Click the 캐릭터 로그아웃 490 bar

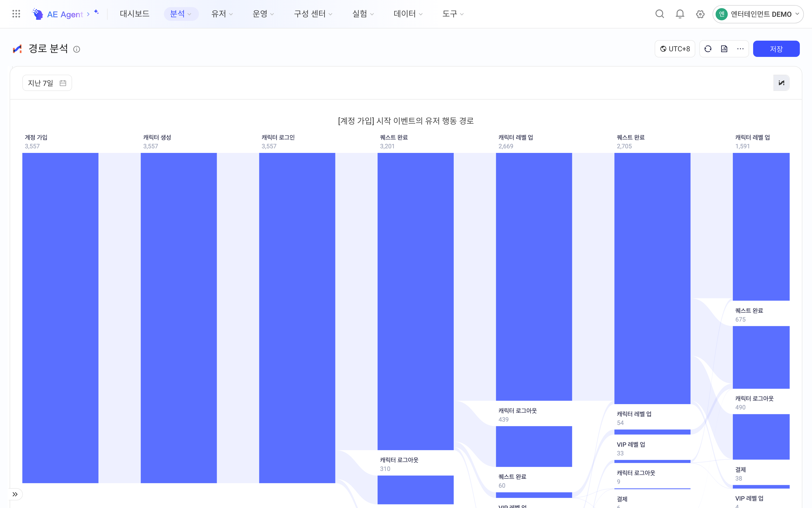tap(761, 437)
